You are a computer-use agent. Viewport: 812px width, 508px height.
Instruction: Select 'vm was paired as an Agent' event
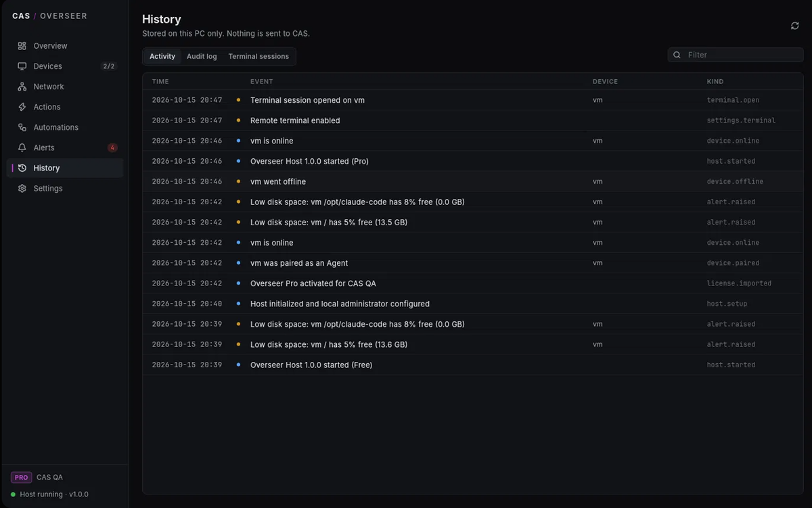299,262
